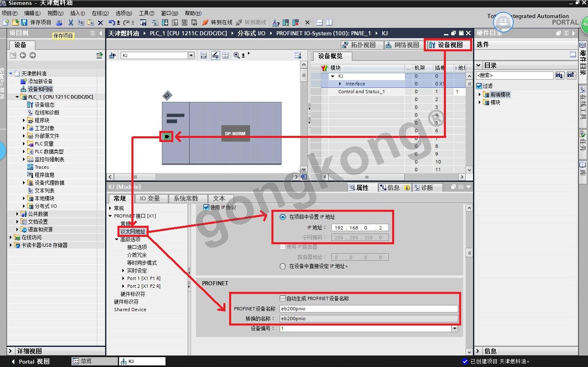Click the stop CPU icon
Screen dimensions: 588x367
[296, 22]
